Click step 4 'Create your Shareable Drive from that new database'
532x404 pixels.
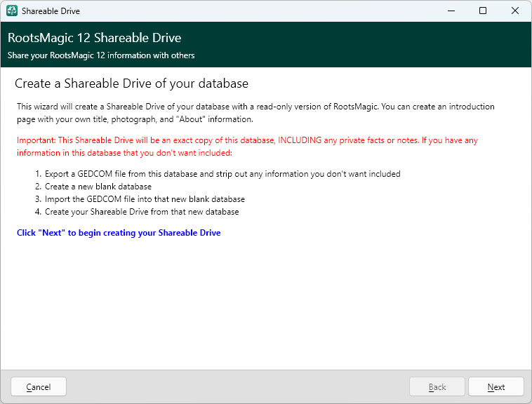142,212
